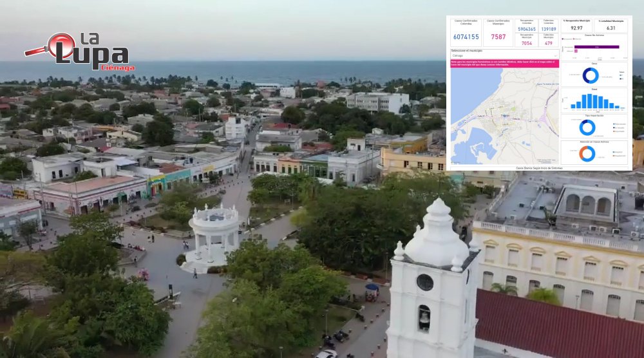Viewport: 644px width, 358px height.
Task: Click the Casos Confirmados Municipio value 7587
Action: tap(498, 37)
